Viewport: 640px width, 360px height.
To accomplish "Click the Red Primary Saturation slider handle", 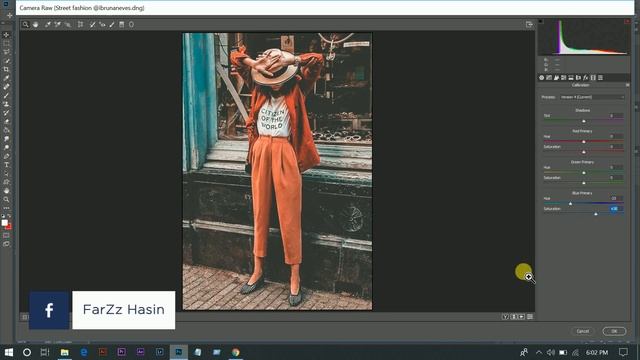I will tap(584, 152).
